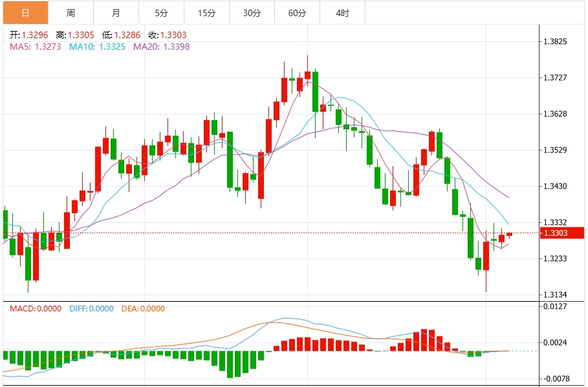Click the MA5 indicator label
Screen dimensions: 588x387
click(x=35, y=47)
